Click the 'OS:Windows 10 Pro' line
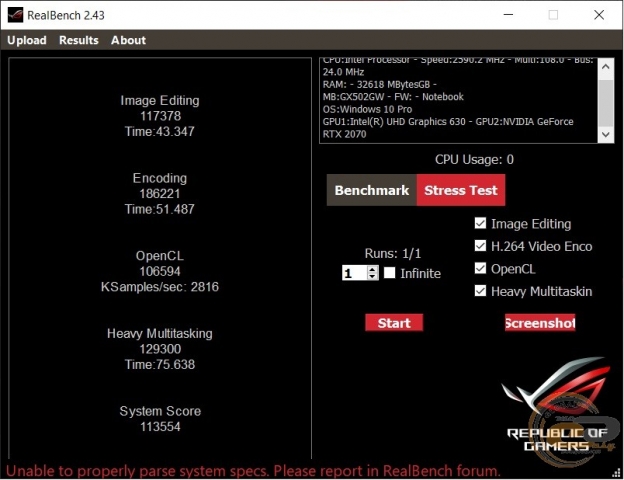Image resolution: width=624 pixels, height=480 pixels. 367,109
